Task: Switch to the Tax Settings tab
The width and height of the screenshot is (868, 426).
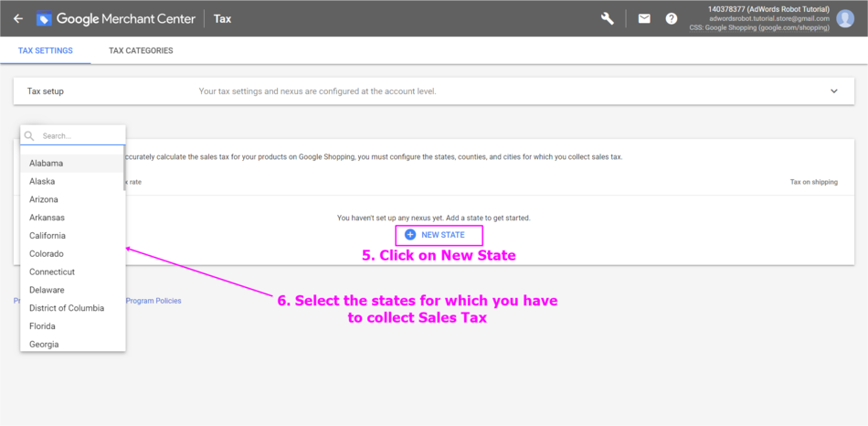Action: click(46, 50)
